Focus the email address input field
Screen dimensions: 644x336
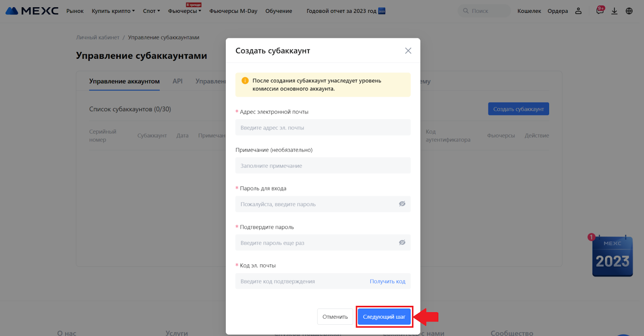coord(323,128)
